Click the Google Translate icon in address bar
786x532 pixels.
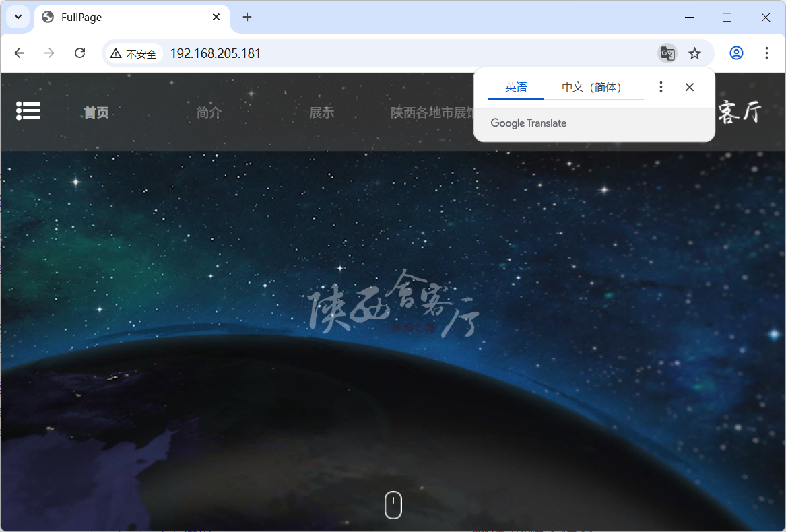tap(667, 53)
